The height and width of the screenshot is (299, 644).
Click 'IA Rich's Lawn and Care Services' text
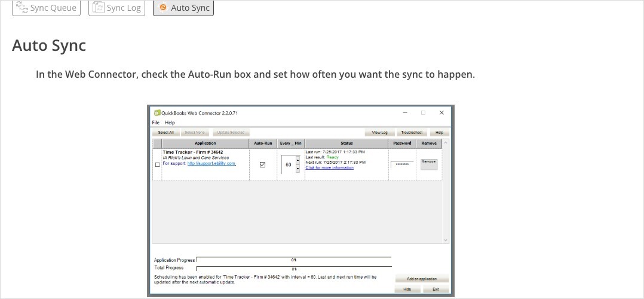pos(196,157)
